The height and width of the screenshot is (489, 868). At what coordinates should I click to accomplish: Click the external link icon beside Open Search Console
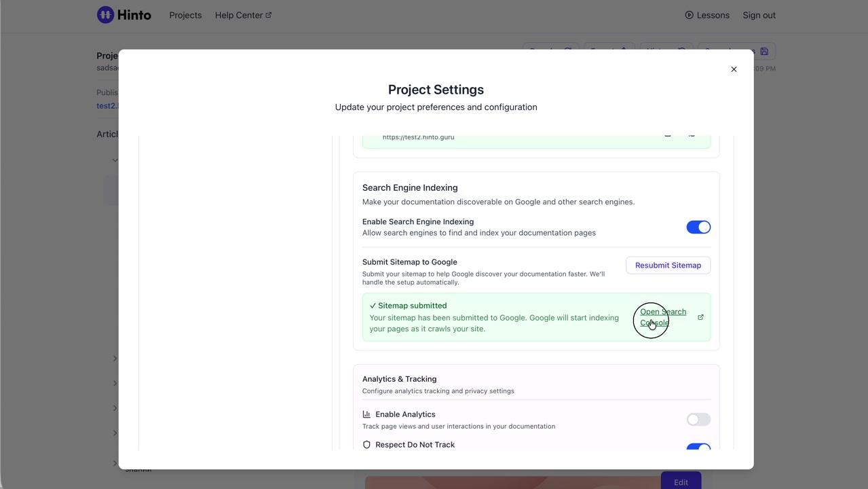tap(700, 317)
